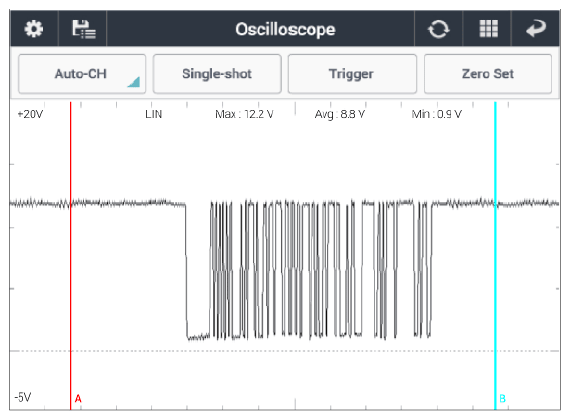Click the Max 12.2 V readout

244,114
